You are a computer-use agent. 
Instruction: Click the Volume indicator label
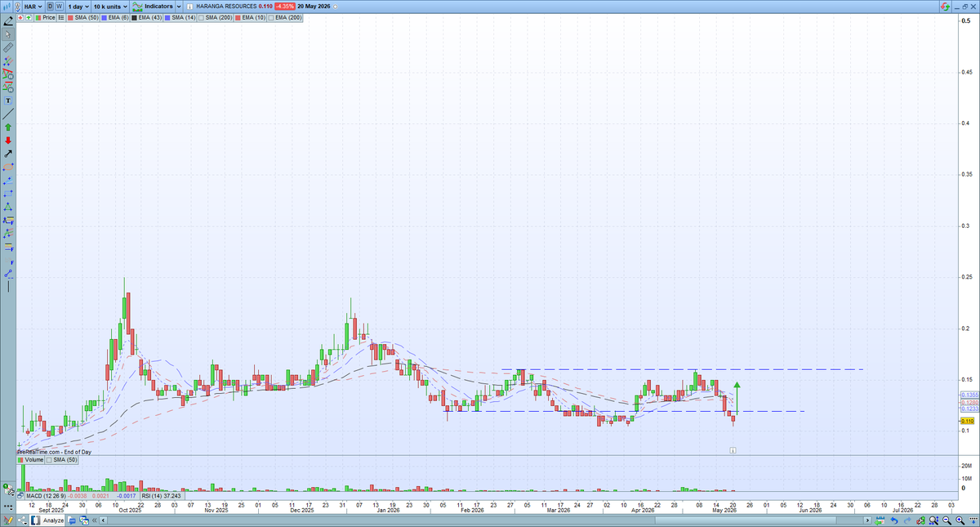33,460
